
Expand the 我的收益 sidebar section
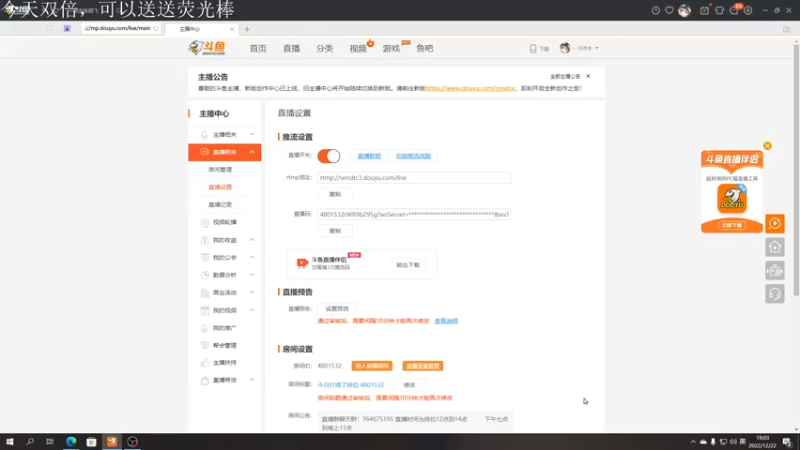(x=252, y=240)
